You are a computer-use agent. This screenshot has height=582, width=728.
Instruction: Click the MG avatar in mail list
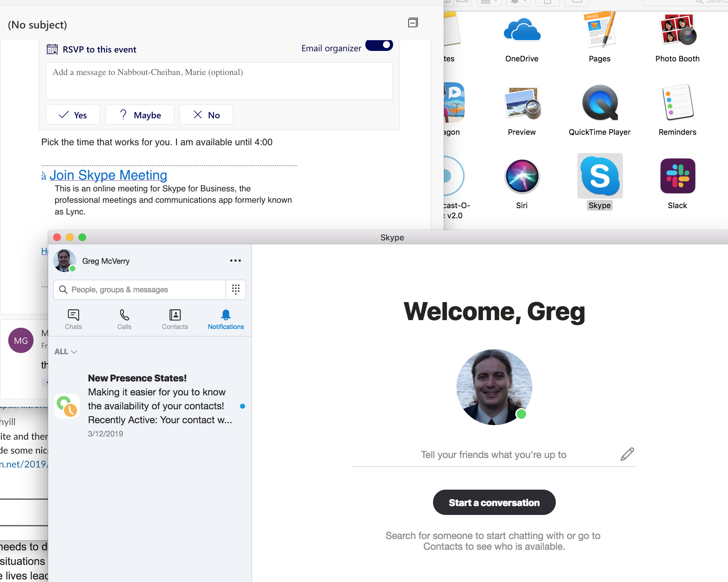point(21,340)
